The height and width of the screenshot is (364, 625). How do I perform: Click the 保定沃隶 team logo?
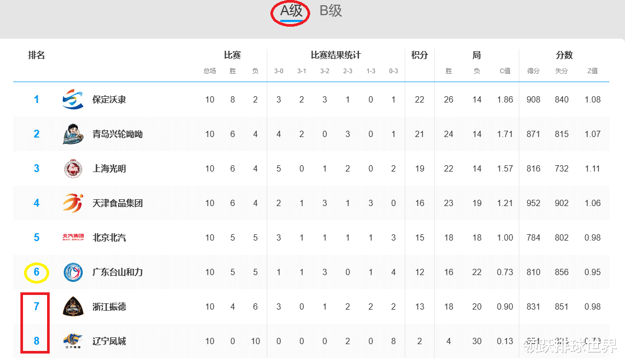click(x=73, y=99)
